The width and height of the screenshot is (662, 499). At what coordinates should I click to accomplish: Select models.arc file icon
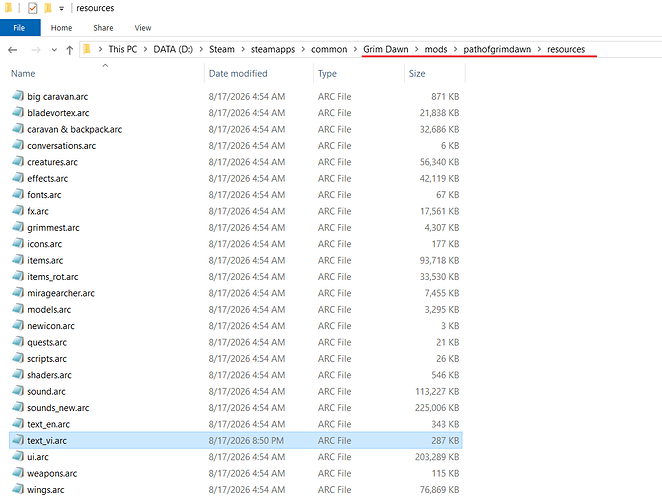(18, 309)
